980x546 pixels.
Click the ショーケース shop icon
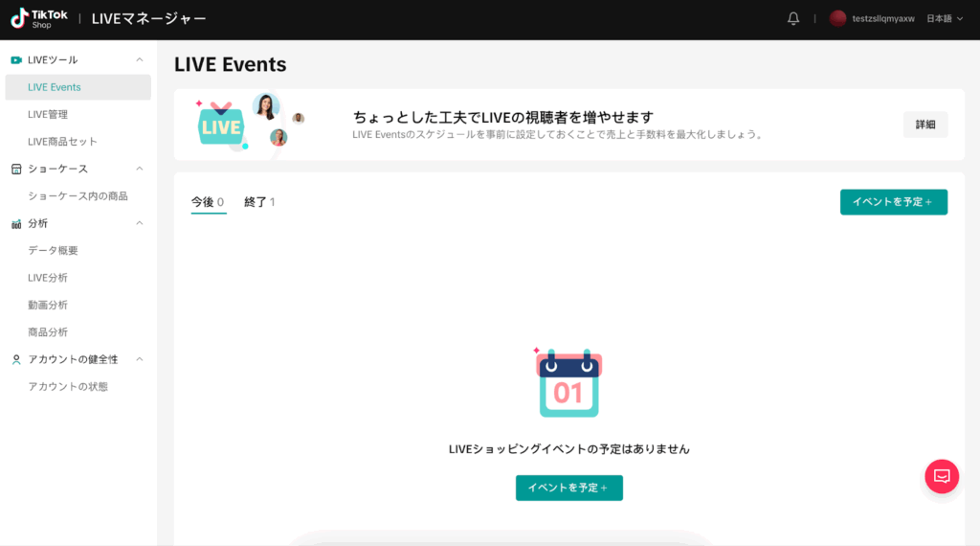pos(16,170)
